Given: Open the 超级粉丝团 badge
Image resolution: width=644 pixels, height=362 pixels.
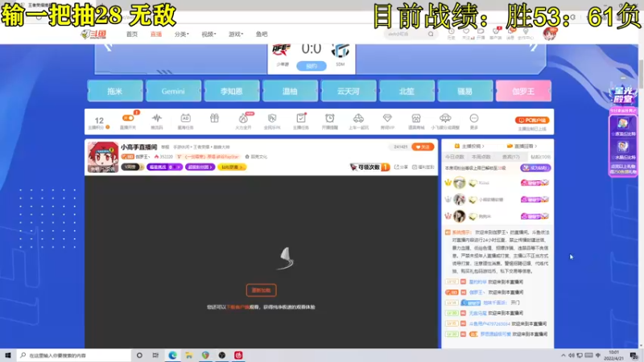Looking at the screenshot, I should [200, 167].
